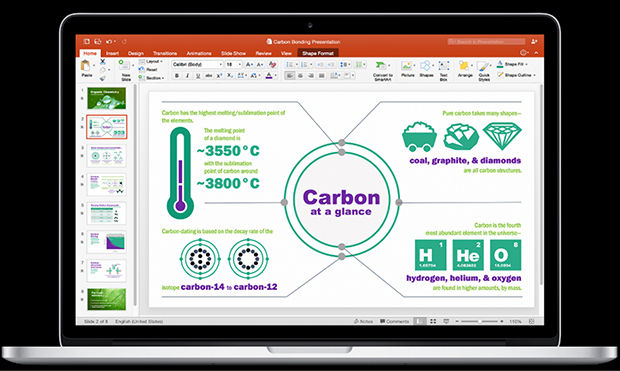The height and width of the screenshot is (371, 620).
Task: Open the Calibri (Body) font dropdown
Action: pos(197,64)
